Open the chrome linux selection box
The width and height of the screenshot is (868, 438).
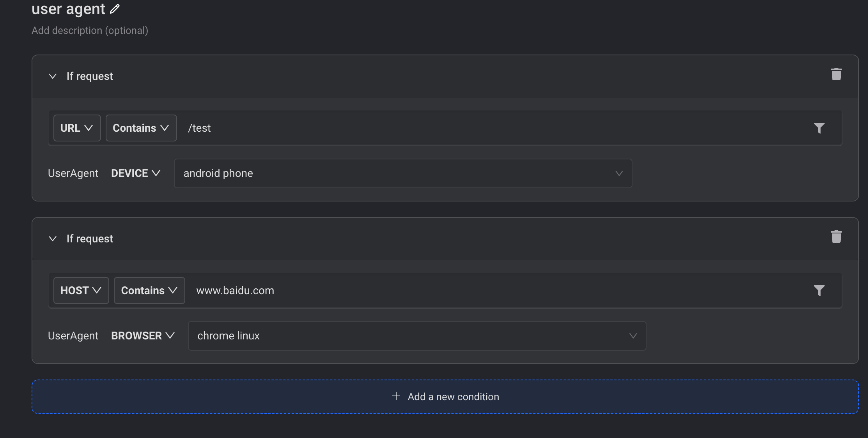click(x=416, y=336)
